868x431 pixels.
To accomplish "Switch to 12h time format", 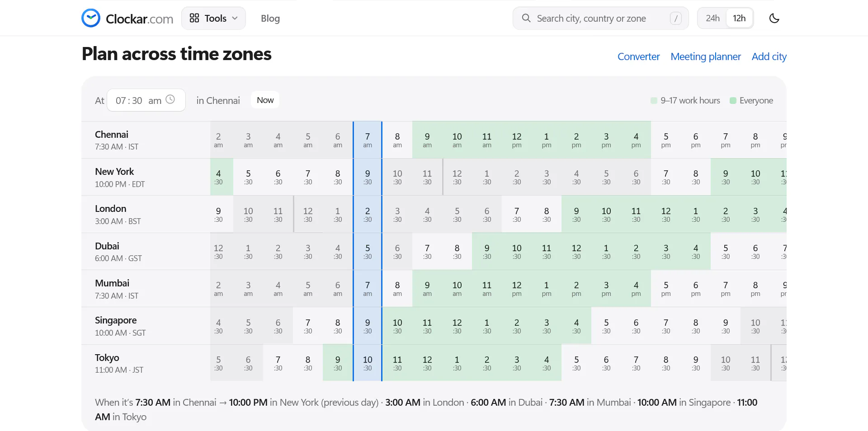I will [739, 18].
